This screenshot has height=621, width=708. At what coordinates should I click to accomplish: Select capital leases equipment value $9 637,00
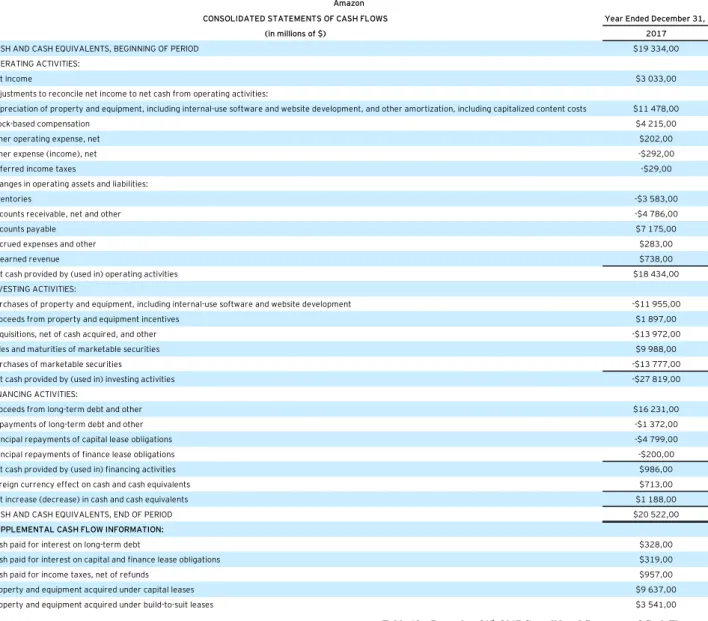[656, 589]
